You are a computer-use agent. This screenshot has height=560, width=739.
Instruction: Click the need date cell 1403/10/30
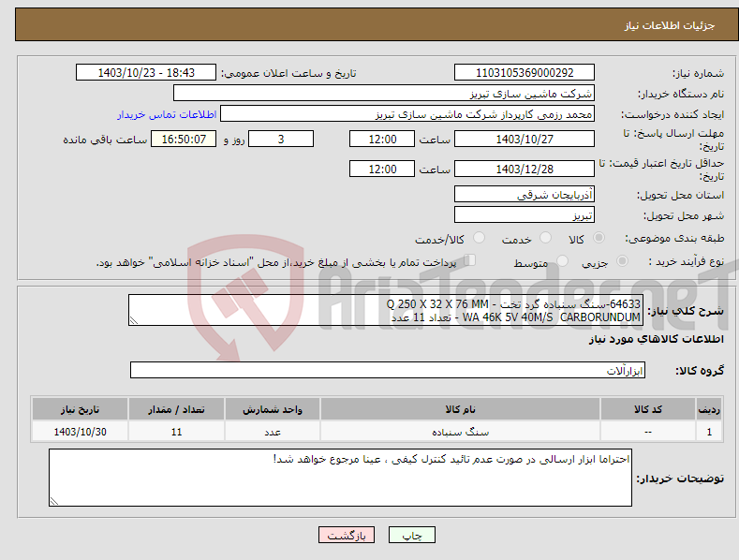click(80, 432)
